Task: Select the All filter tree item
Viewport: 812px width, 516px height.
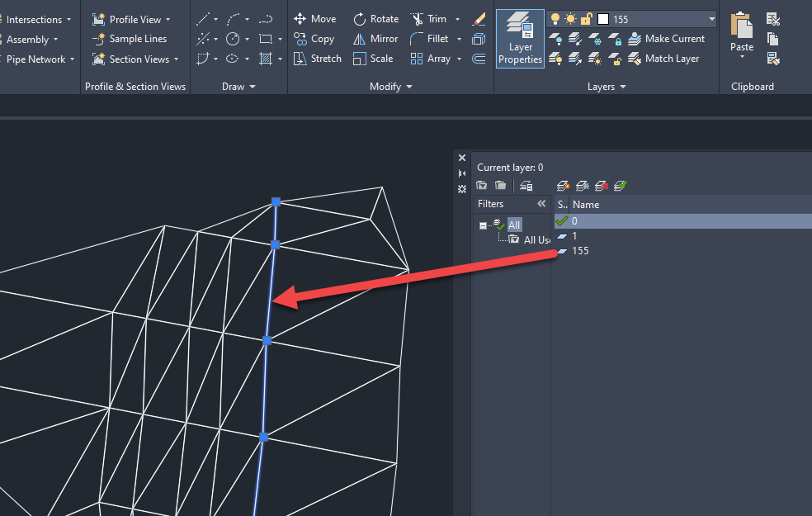Action: tap(514, 225)
